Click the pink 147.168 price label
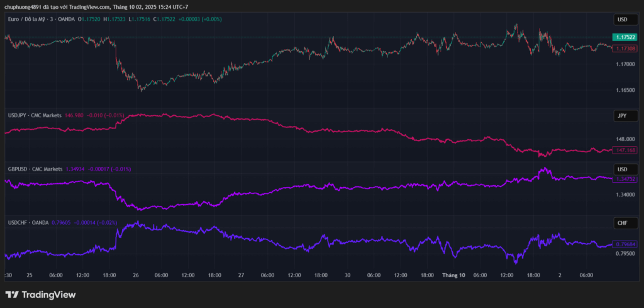644x308 pixels. click(625, 151)
